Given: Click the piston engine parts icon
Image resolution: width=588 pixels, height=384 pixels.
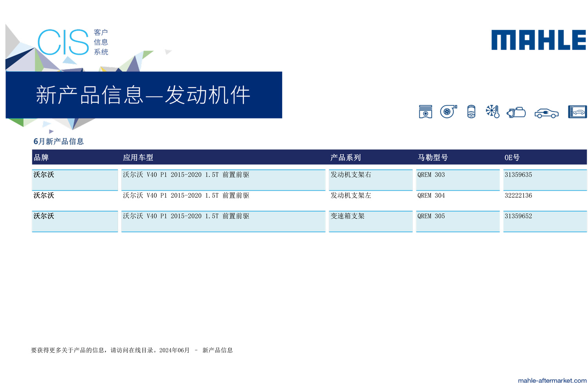Looking at the screenshot, I should coord(425,112).
